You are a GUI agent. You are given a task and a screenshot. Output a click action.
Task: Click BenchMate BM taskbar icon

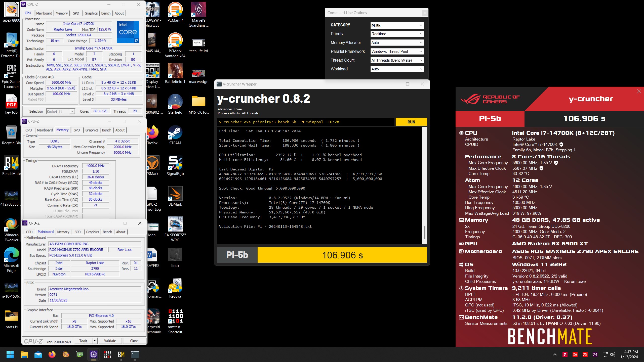121,354
